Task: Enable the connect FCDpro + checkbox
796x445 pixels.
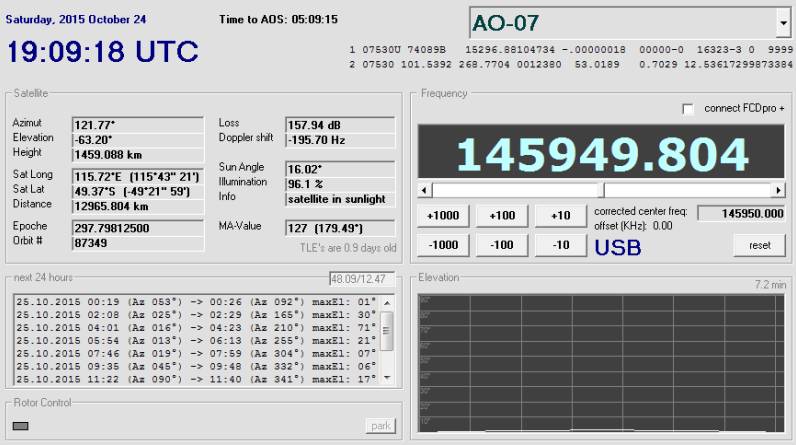Action: click(x=688, y=109)
